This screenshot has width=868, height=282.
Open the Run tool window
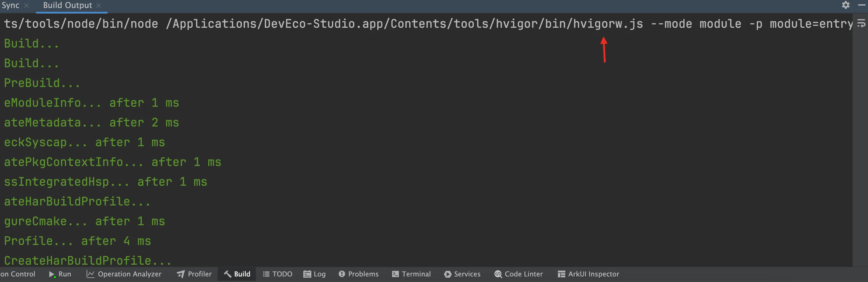pos(60,274)
